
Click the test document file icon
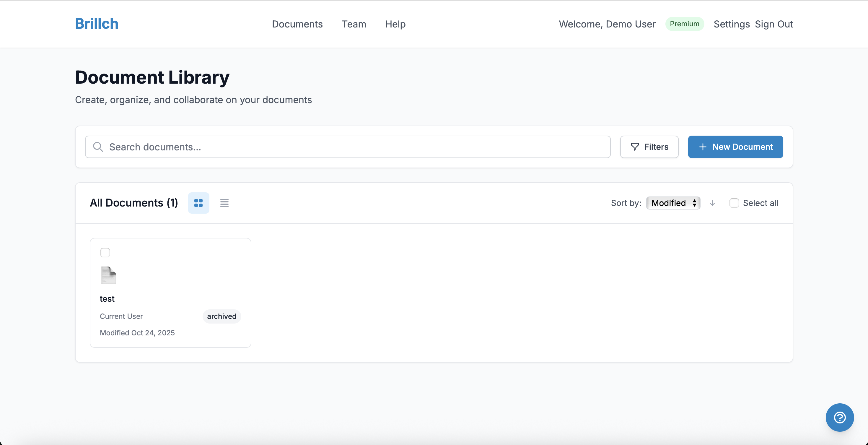pos(108,275)
